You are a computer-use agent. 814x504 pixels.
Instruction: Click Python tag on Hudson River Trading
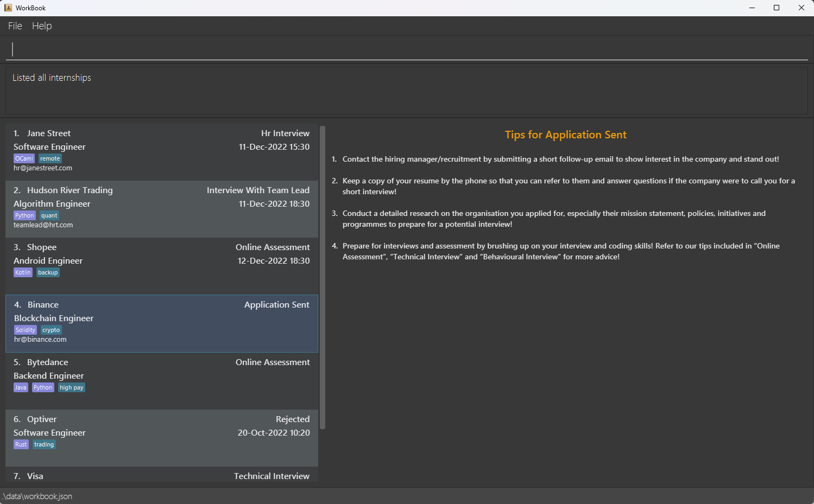pos(24,215)
